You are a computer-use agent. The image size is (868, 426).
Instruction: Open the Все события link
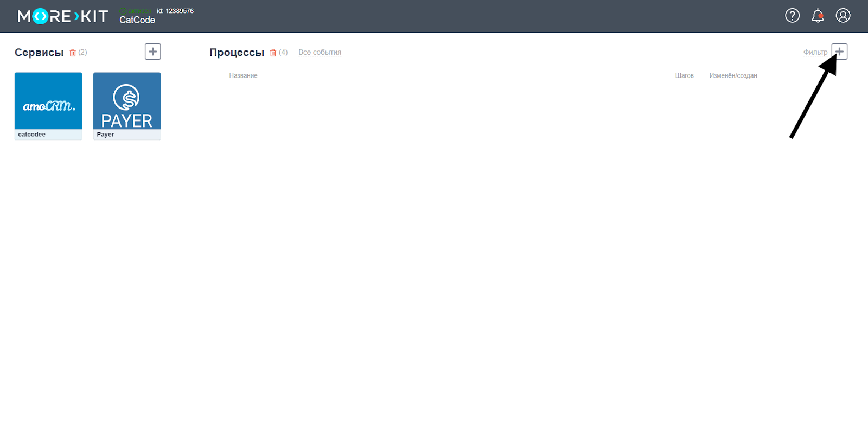point(320,53)
